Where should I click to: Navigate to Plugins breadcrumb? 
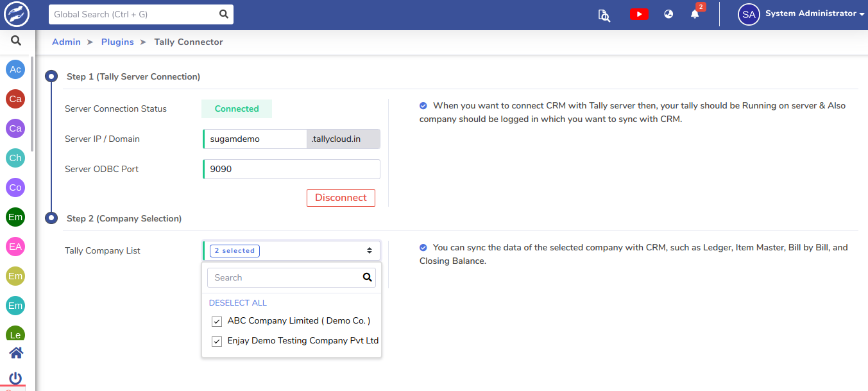pos(117,42)
